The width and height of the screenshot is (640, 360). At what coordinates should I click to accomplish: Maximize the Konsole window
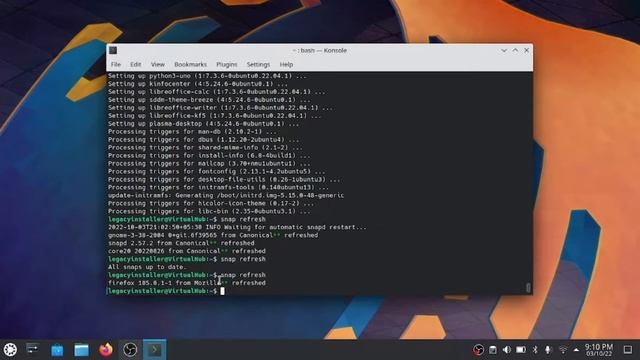515,50
